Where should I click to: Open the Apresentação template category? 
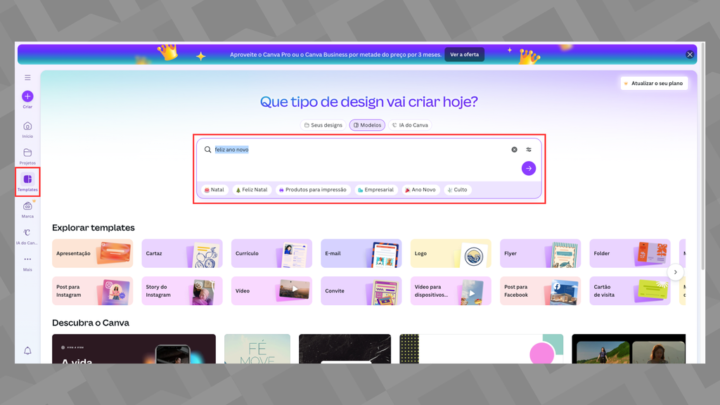93,253
